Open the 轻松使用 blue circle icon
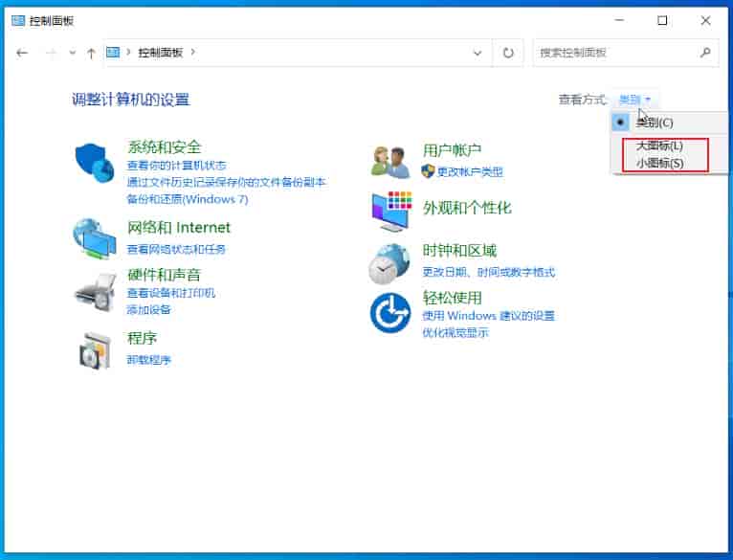 pyautogui.click(x=390, y=313)
